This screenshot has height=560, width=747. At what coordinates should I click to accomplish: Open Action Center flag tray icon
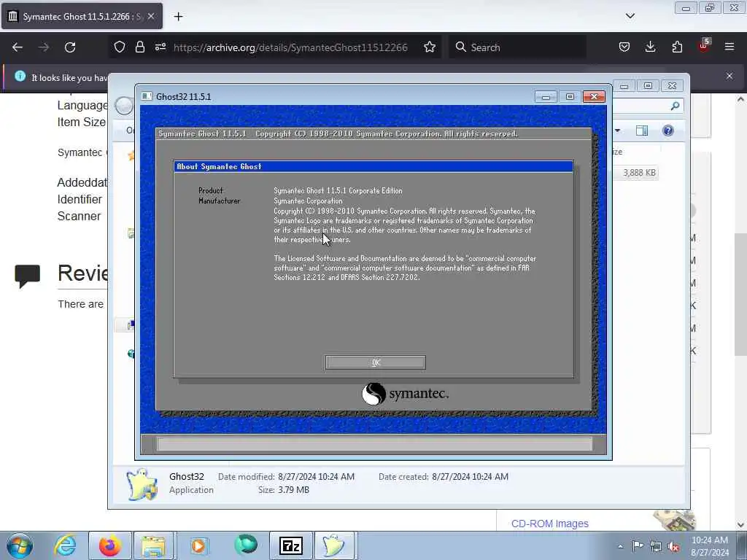coord(638,545)
